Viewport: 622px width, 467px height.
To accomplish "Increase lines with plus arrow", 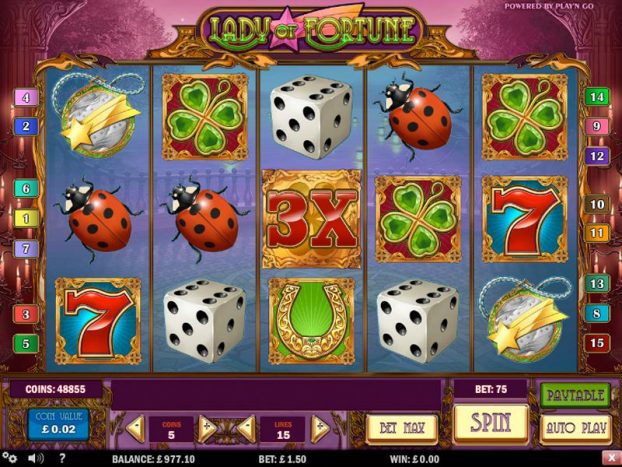I will (x=320, y=429).
